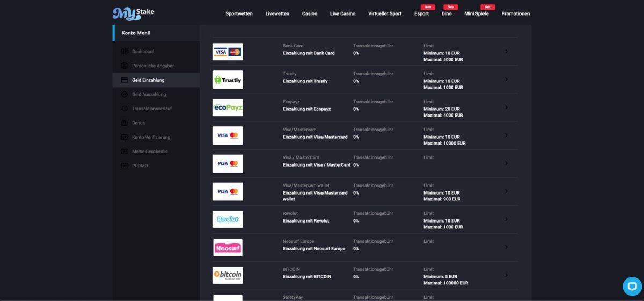Expand the Ecopayz row chevron

(507, 107)
